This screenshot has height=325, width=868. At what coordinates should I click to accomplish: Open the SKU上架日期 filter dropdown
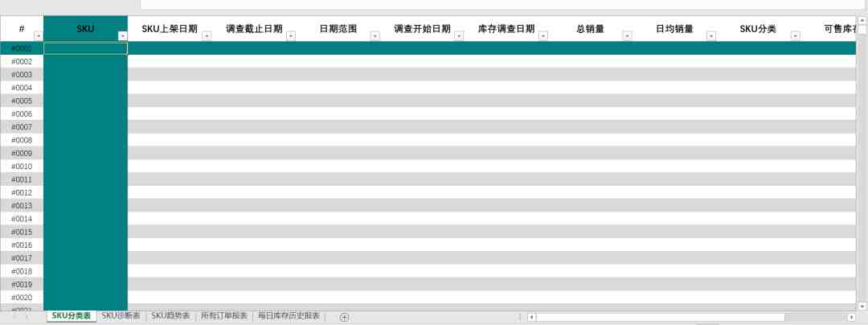coord(207,36)
